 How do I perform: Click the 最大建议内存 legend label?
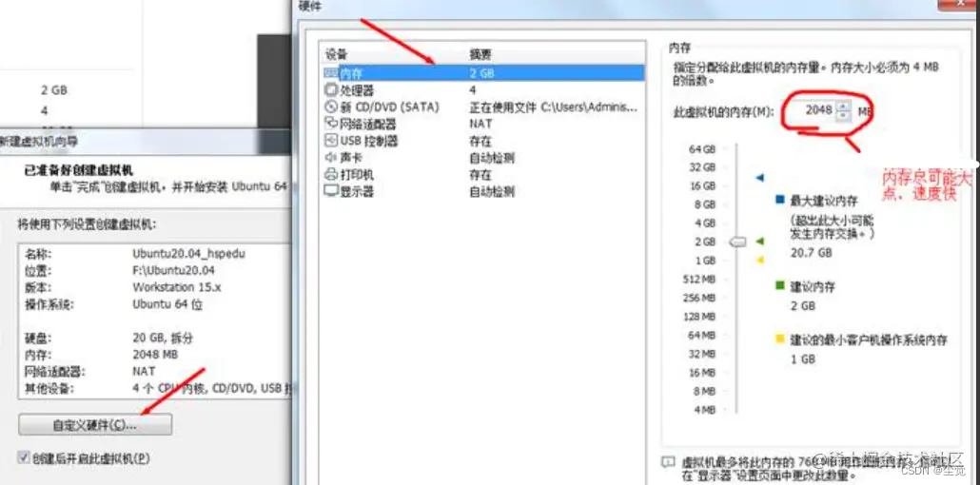[824, 201]
